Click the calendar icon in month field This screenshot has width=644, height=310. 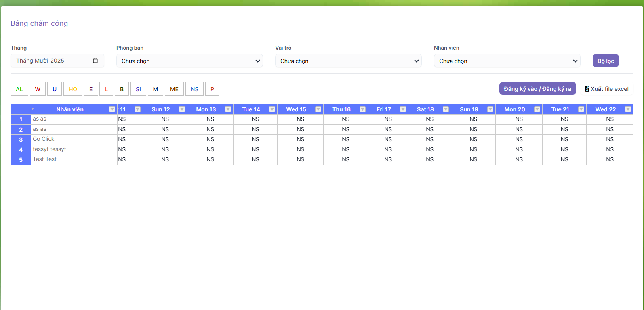95,61
